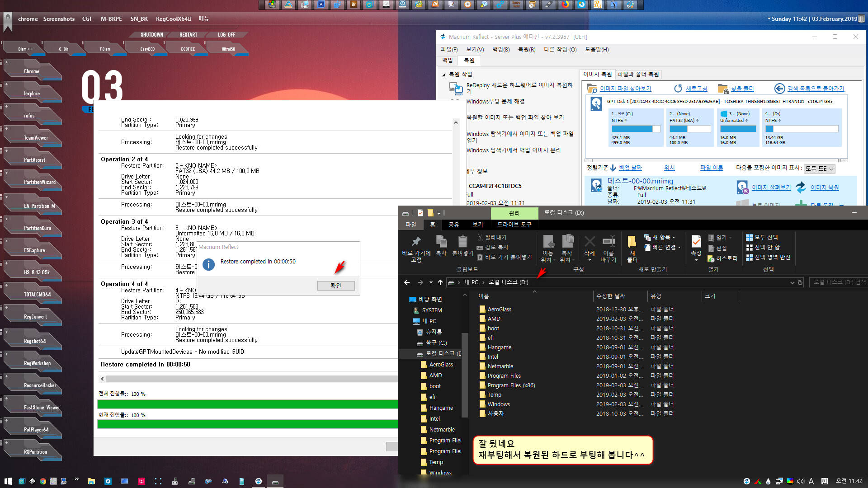Image resolution: width=868 pixels, height=488 pixels.
Task: Click the LOG OFF button
Action: click(226, 35)
